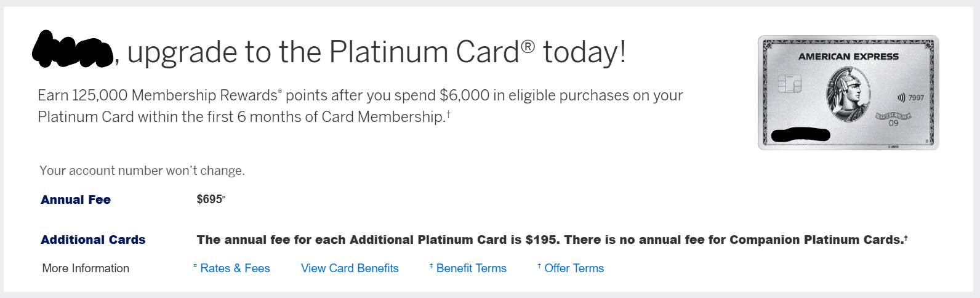Click the Additional Cards label

[93, 240]
